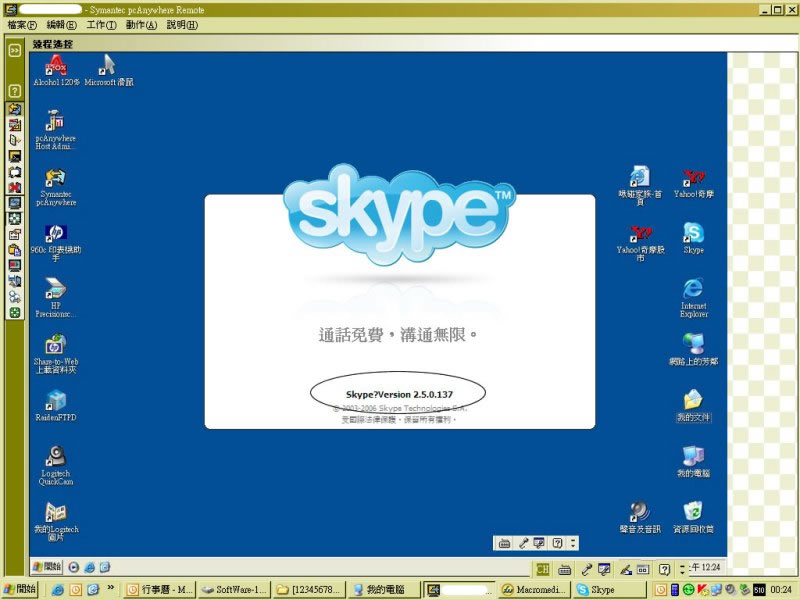Click the 通話免費，溝通無限 slogan text
The image size is (800, 600).
(x=398, y=335)
